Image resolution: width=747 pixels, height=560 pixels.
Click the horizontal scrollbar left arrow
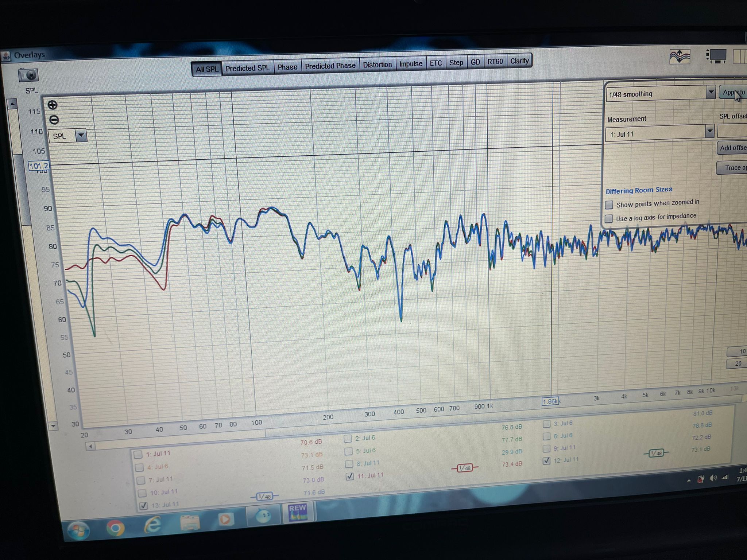click(90, 446)
